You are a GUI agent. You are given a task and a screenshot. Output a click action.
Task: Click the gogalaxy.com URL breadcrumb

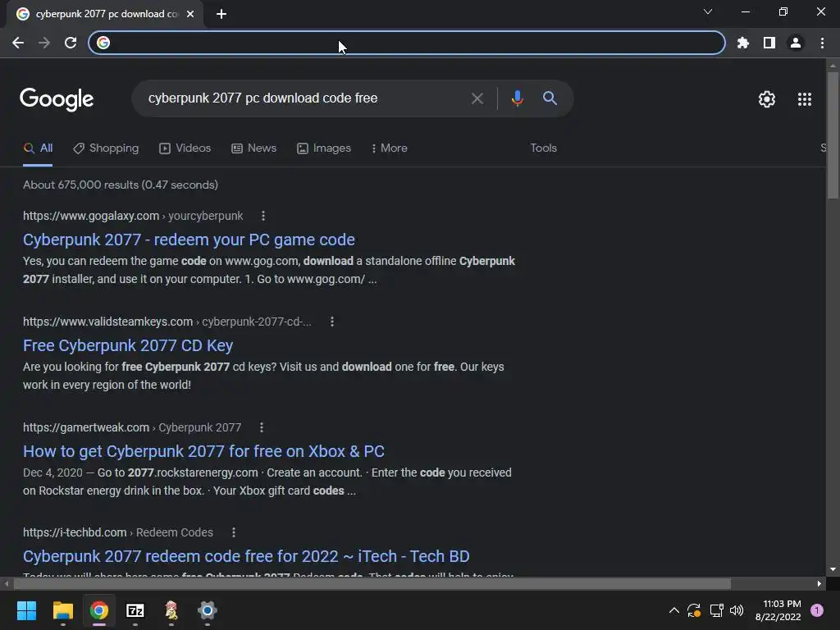pyautogui.click(x=133, y=216)
